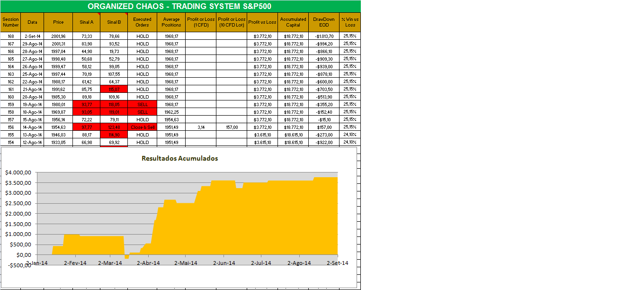This screenshot has height=290, width=644.
Task: Select average position cell 1962,25
Action: pyautogui.click(x=171, y=112)
